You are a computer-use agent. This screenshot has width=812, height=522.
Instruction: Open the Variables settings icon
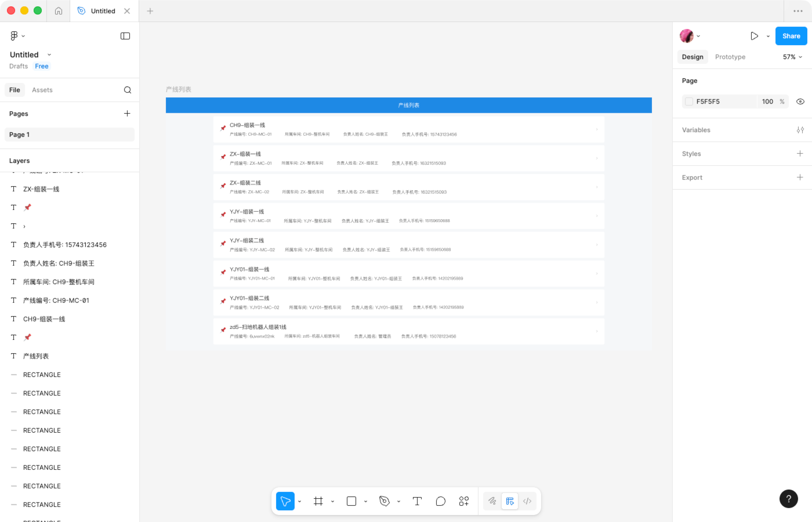(x=800, y=130)
